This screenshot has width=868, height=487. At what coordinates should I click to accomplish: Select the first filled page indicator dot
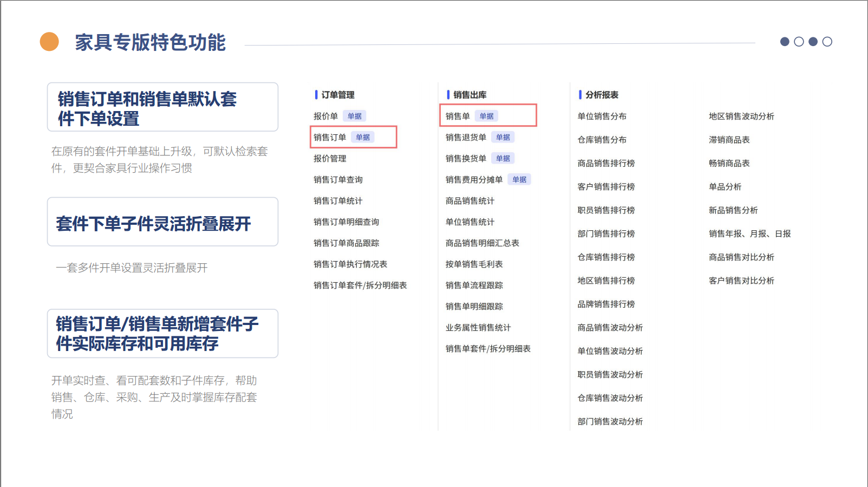pyautogui.click(x=785, y=42)
